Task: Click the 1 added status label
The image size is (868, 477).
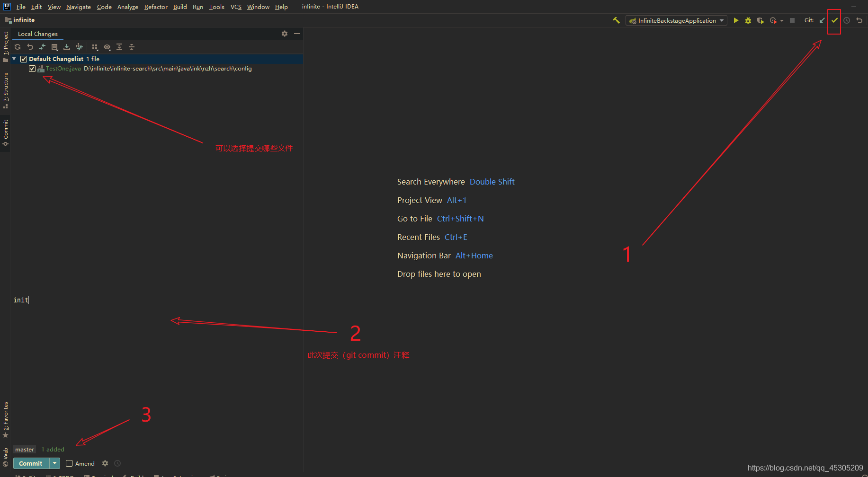Action: click(53, 450)
